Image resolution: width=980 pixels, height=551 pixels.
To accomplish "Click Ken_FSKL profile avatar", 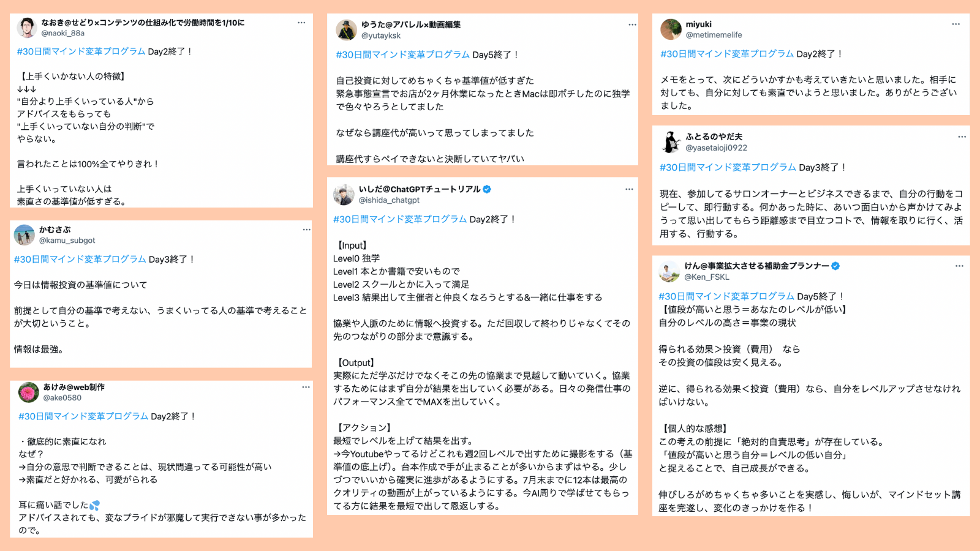I will coord(669,271).
